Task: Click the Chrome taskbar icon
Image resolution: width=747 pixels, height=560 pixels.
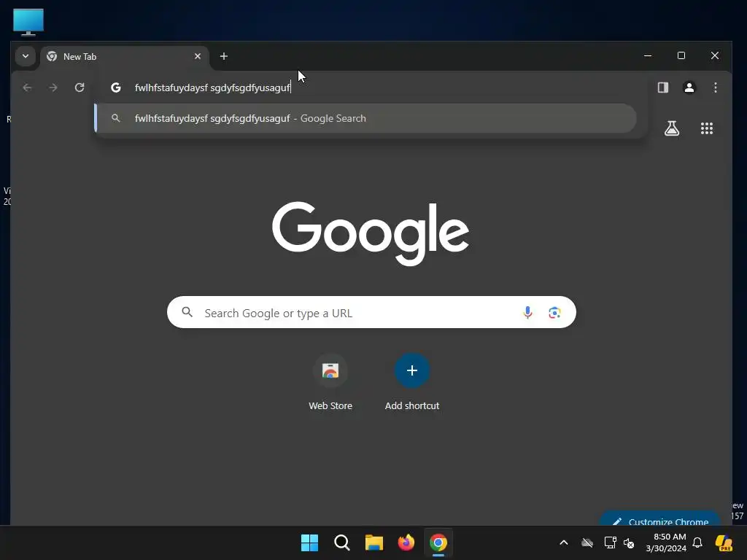Action: point(438,542)
